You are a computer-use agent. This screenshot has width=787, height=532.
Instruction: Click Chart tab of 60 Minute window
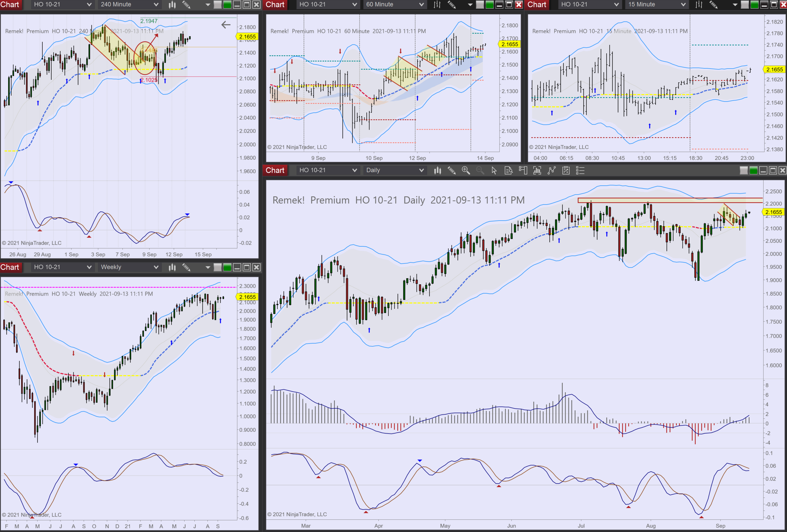[x=275, y=5]
